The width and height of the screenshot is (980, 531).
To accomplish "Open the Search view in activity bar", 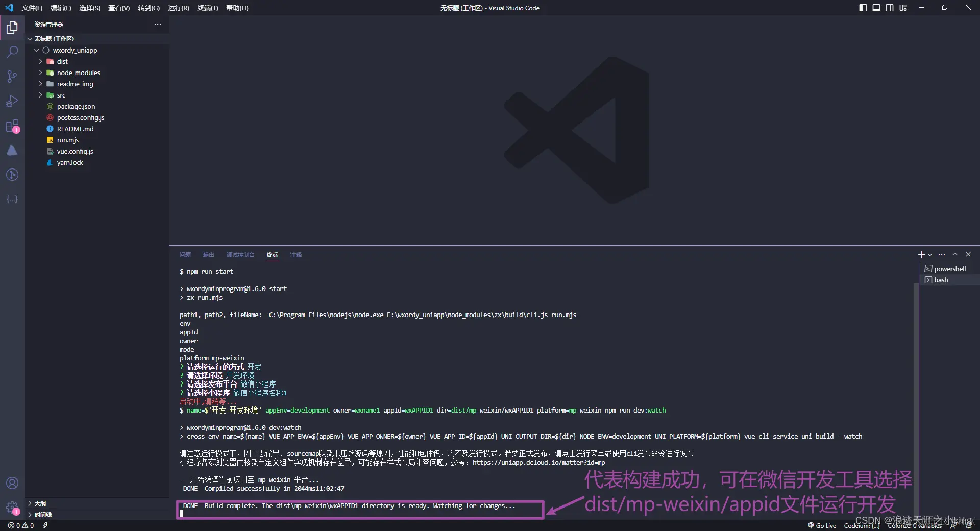I will click(12, 52).
